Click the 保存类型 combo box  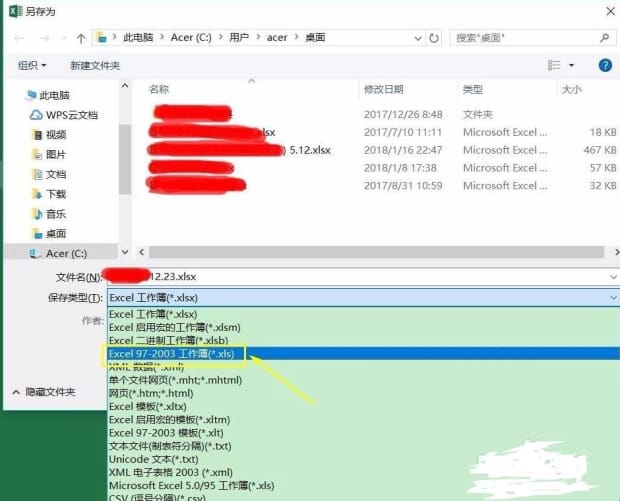pyautogui.click(x=363, y=298)
